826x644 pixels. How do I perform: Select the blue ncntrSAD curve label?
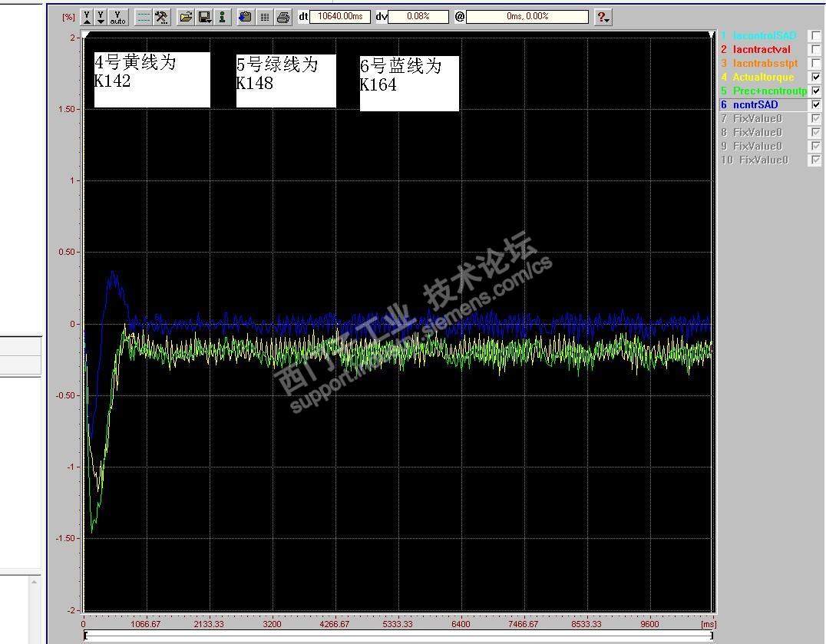[755, 104]
